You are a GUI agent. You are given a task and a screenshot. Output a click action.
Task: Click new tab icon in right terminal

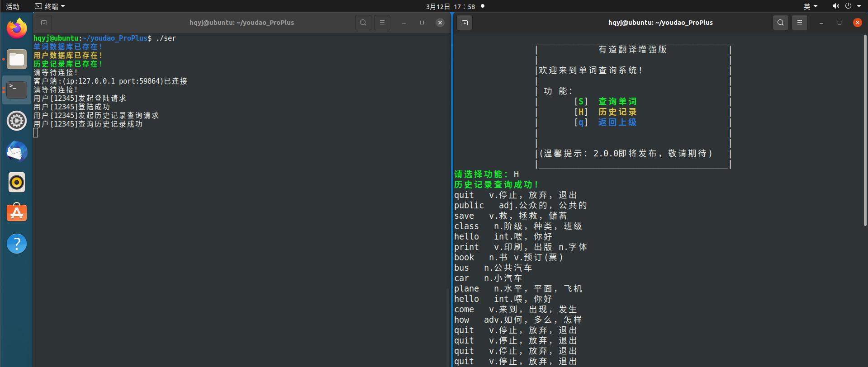(x=465, y=23)
